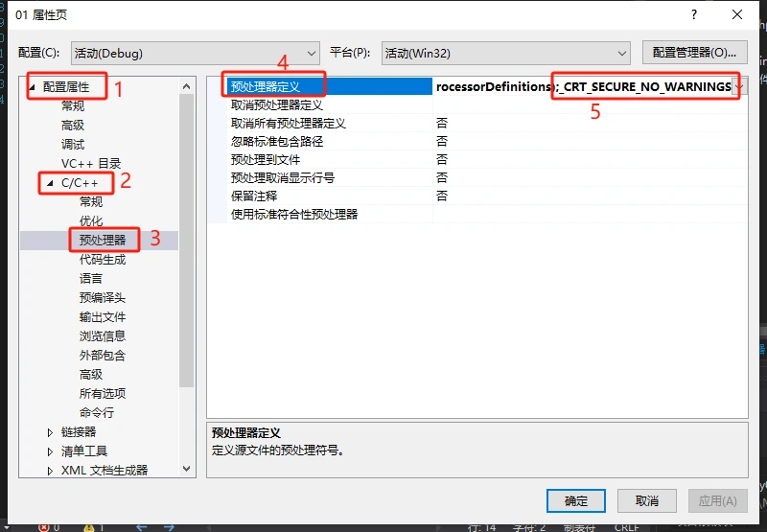Select the 命令行 tree item

[x=97, y=413]
